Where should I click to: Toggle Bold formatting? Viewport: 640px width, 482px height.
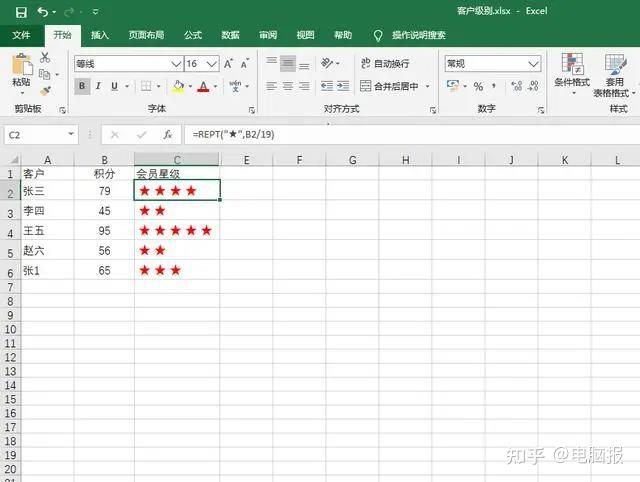82,86
